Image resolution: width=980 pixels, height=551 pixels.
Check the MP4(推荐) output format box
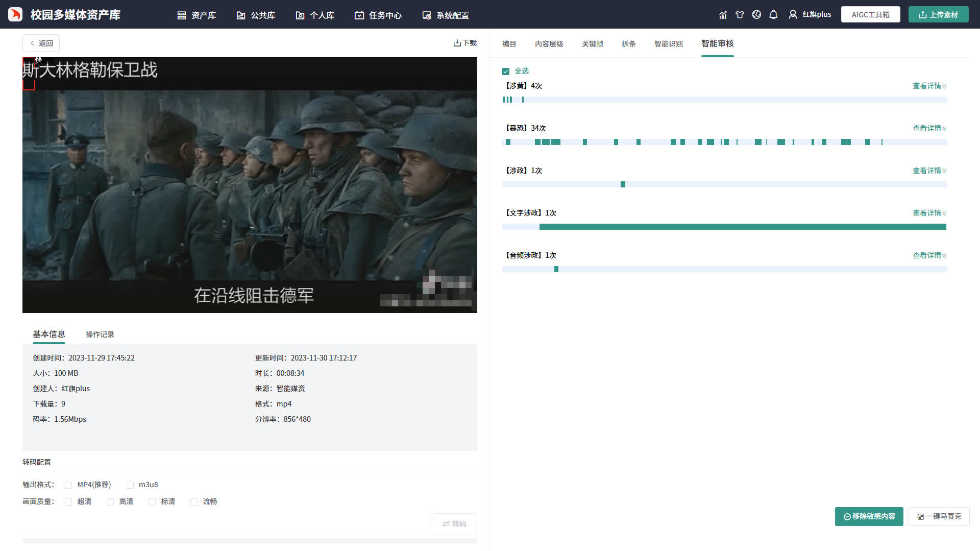(x=68, y=485)
